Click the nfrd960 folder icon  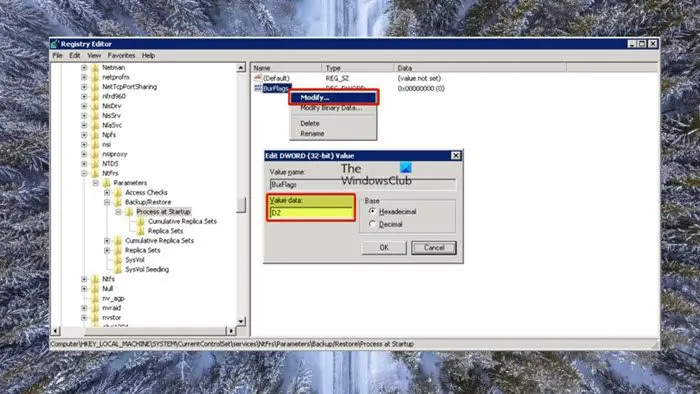click(x=95, y=96)
